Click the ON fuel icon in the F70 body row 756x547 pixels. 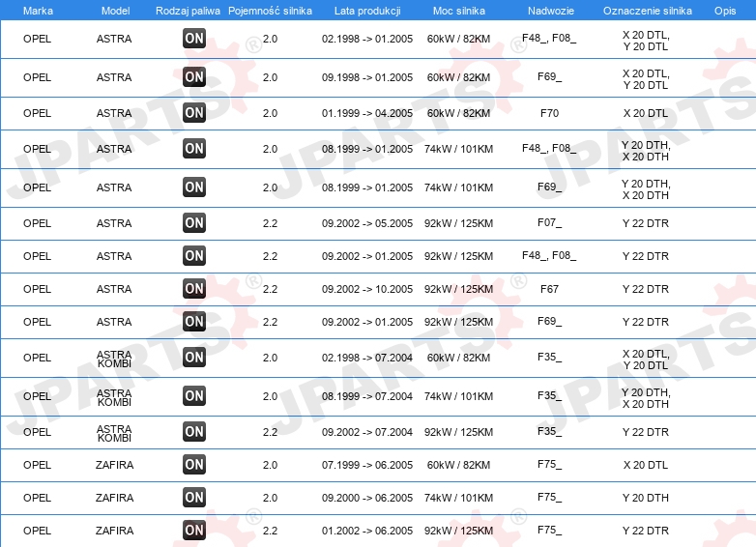[194, 113]
